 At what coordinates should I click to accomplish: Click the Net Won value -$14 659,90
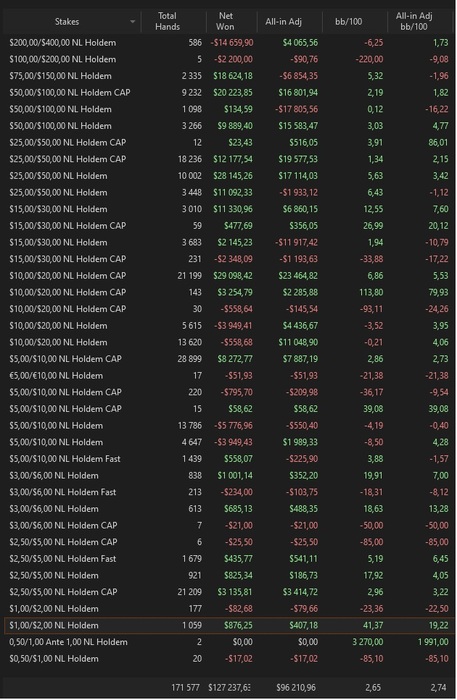coord(232,43)
